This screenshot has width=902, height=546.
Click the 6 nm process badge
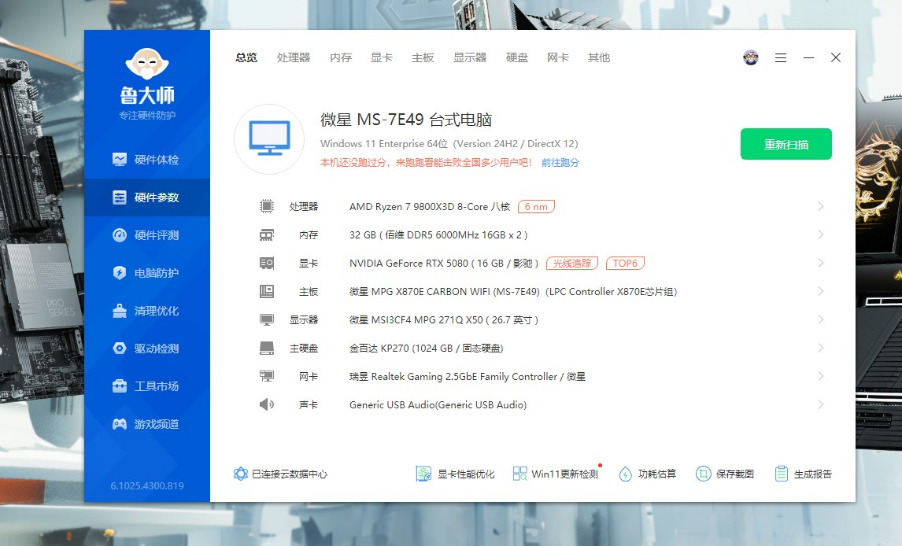pos(536,206)
